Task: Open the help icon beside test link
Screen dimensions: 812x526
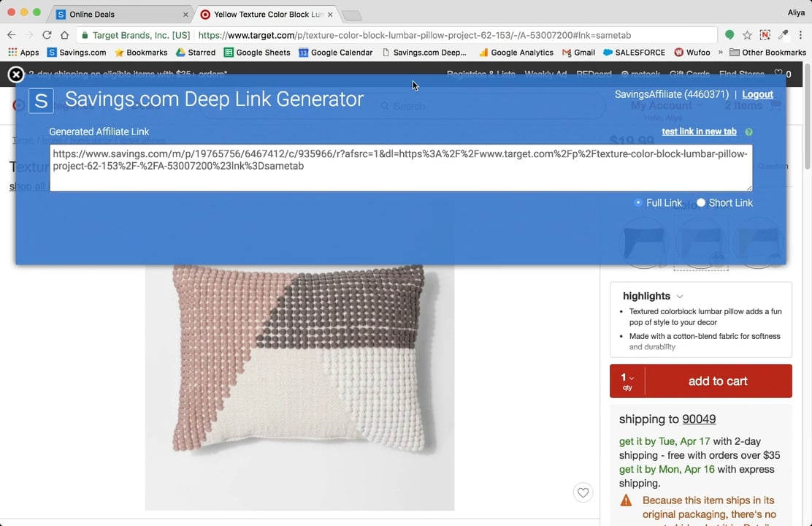Action: coord(748,132)
